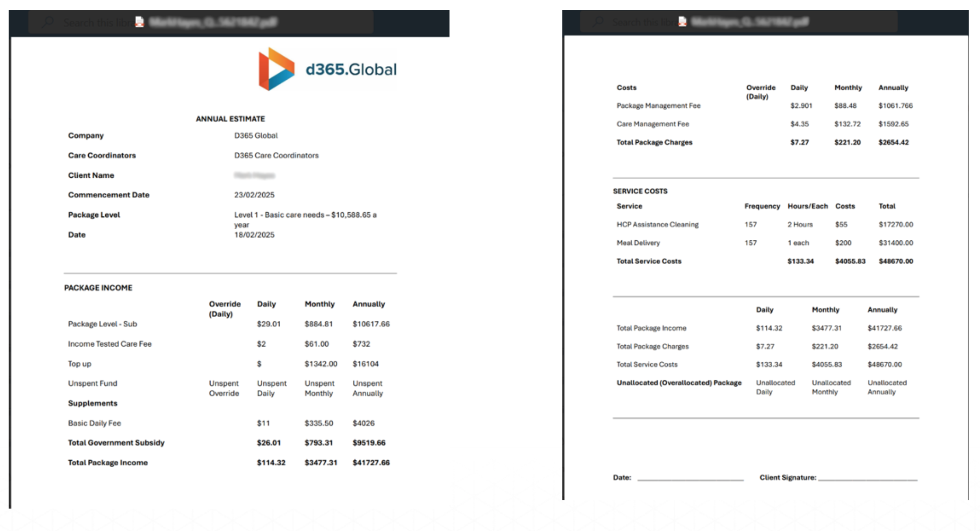Click the PDF file icon in left header
980x531 pixels.
click(x=139, y=22)
